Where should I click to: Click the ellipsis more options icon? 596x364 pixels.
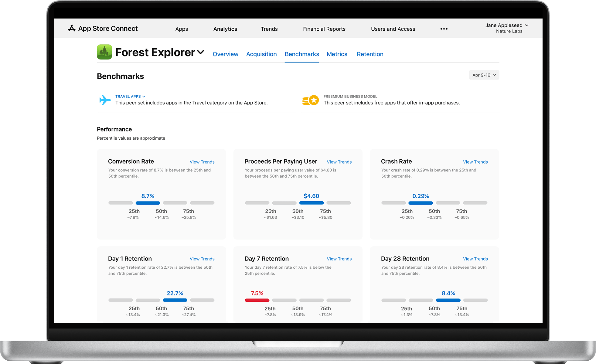(x=444, y=29)
